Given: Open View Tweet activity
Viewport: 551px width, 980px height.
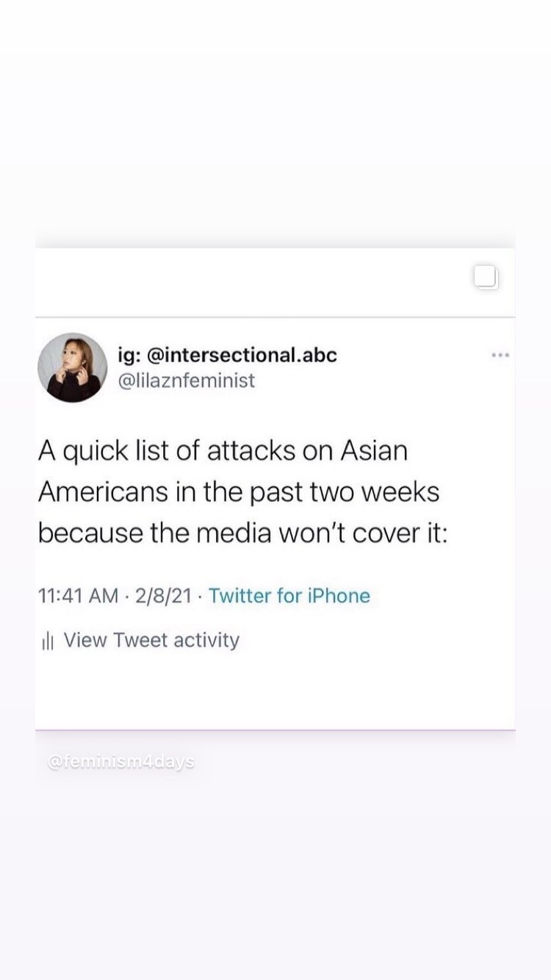Looking at the screenshot, I should coord(151,641).
